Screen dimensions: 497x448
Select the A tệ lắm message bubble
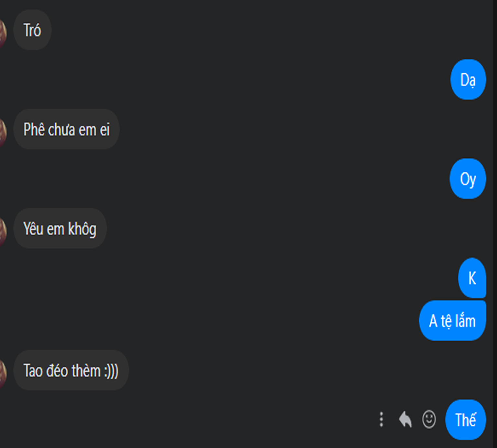[x=452, y=321]
